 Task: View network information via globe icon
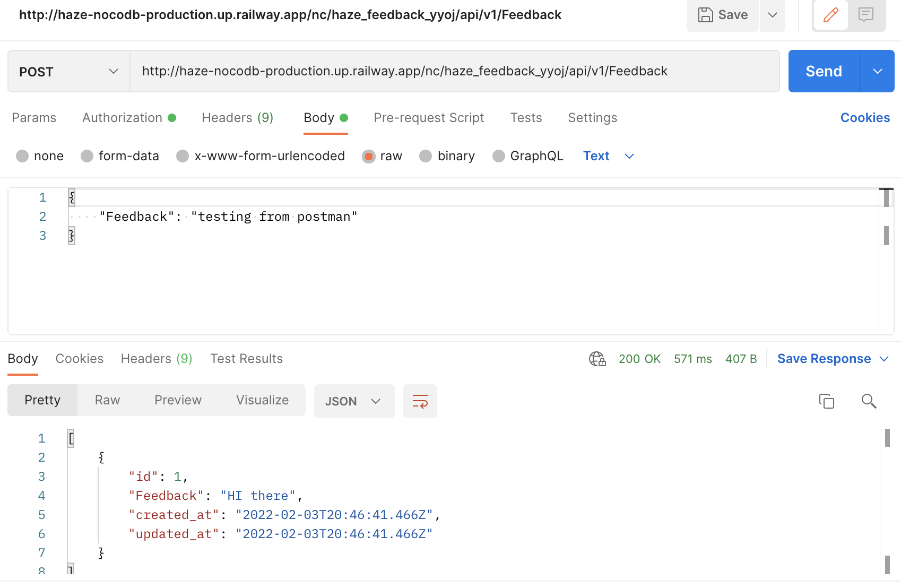coord(597,359)
